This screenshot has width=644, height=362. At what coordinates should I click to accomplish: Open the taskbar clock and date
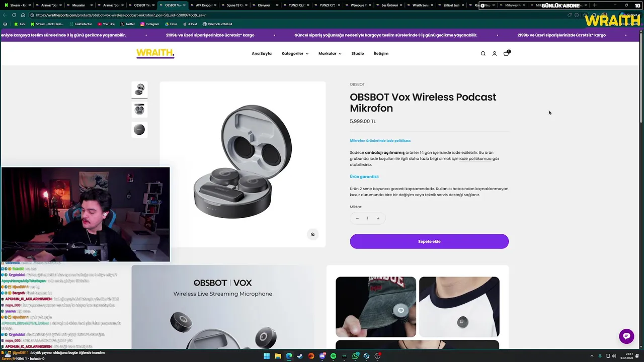(x=626, y=356)
